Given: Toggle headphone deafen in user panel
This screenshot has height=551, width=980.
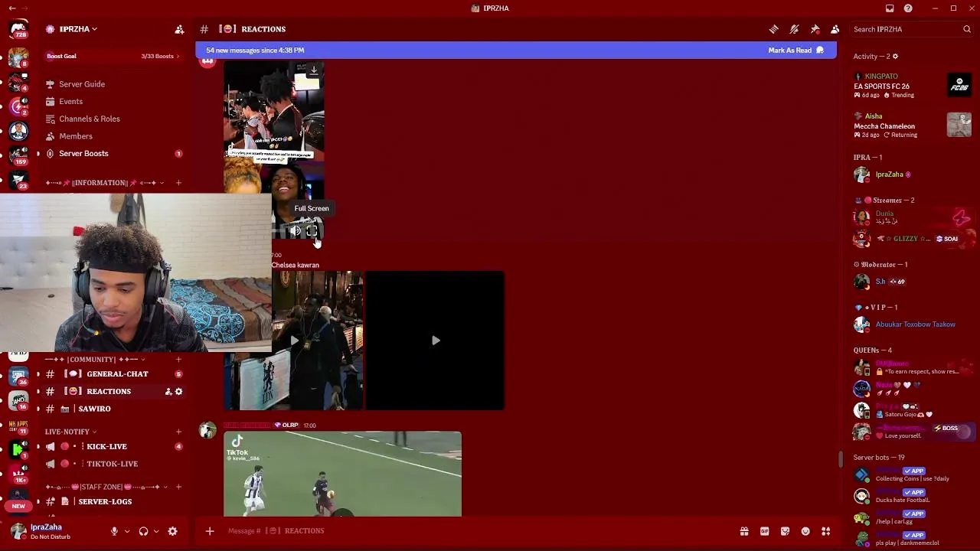Looking at the screenshot, I should pos(143,531).
